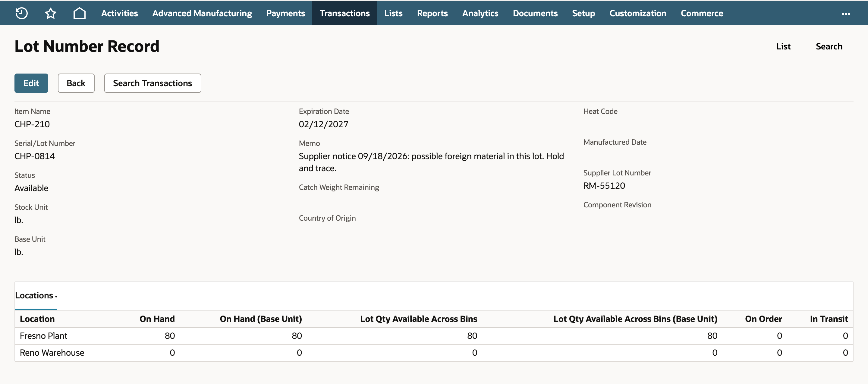This screenshot has height=384, width=868.
Task: Click the expiration date 02/12/2027
Action: tap(323, 124)
